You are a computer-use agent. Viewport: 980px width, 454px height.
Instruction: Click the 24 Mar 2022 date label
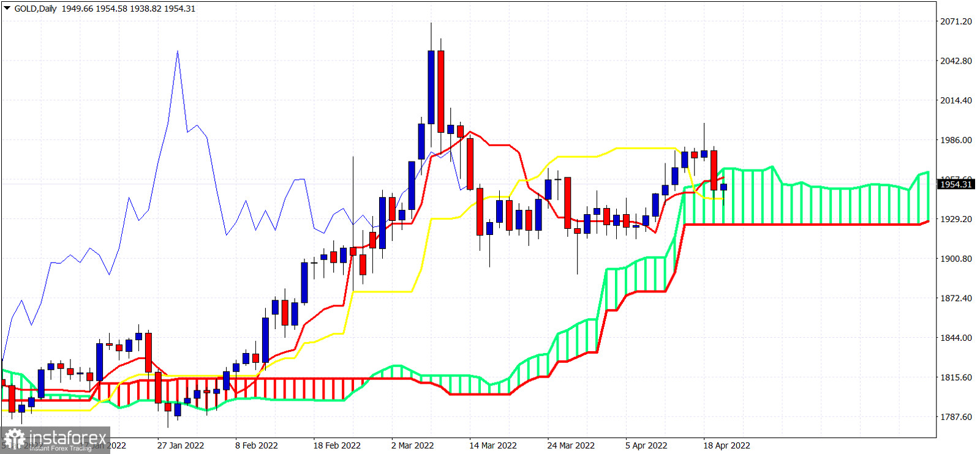tap(571, 445)
